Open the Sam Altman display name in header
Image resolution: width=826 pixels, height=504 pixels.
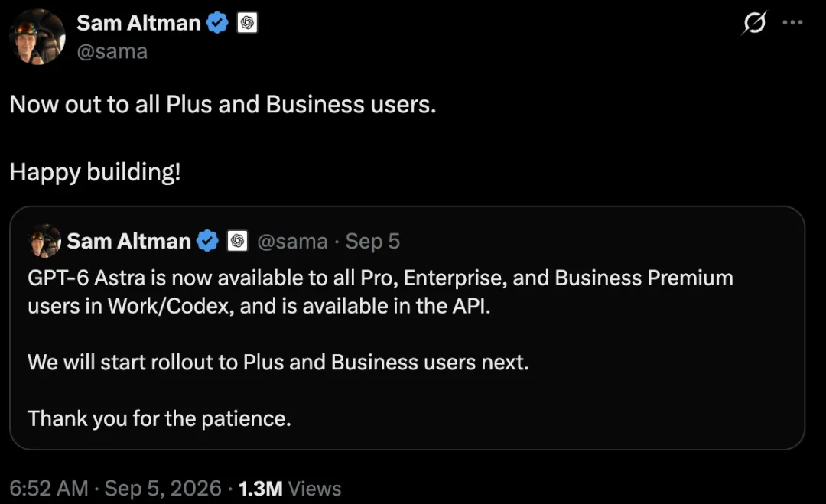pos(138,23)
